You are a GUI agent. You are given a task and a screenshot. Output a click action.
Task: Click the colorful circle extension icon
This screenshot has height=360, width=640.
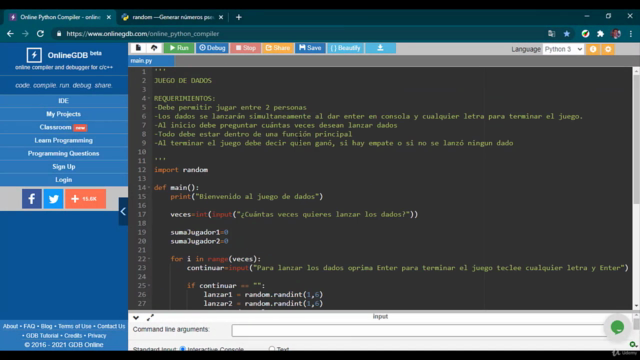[x=585, y=34]
